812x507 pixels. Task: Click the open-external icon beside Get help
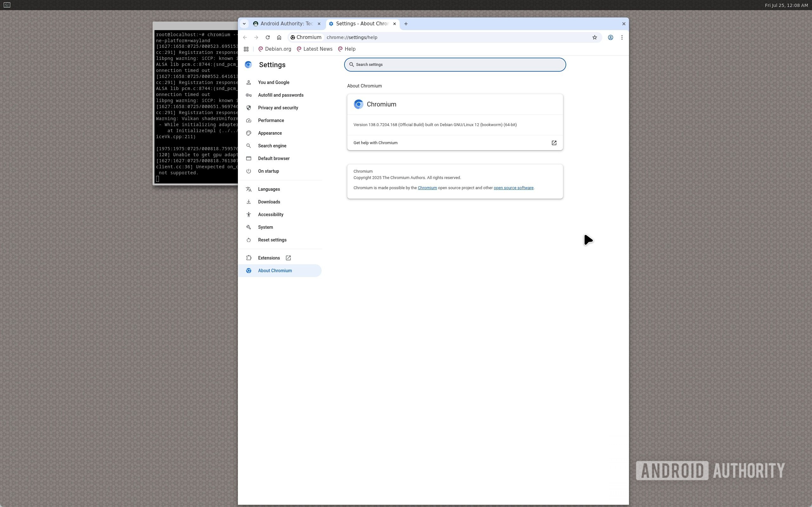click(x=553, y=143)
